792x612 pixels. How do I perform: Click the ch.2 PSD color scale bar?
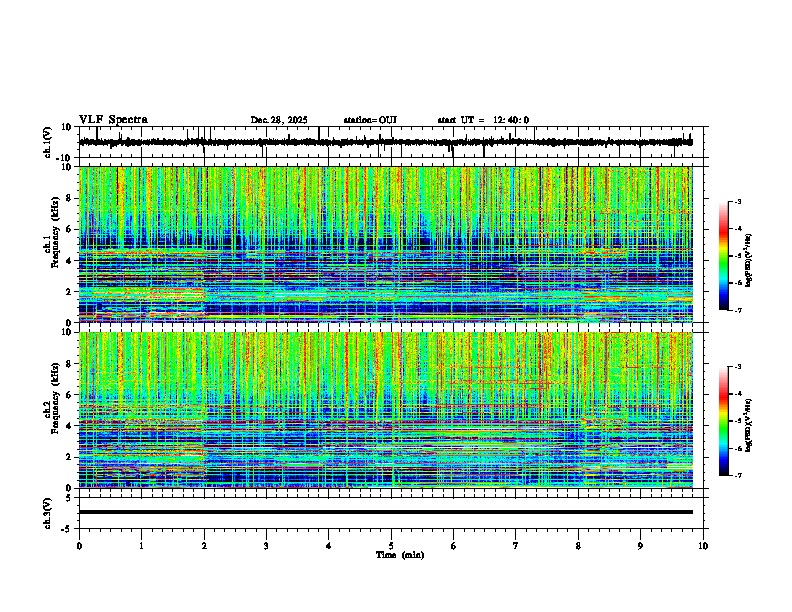tap(723, 421)
